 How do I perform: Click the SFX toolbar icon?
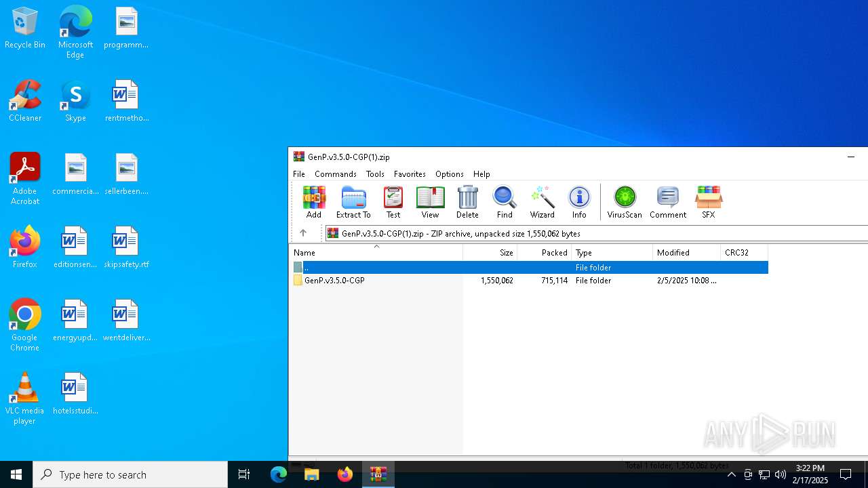coord(708,202)
